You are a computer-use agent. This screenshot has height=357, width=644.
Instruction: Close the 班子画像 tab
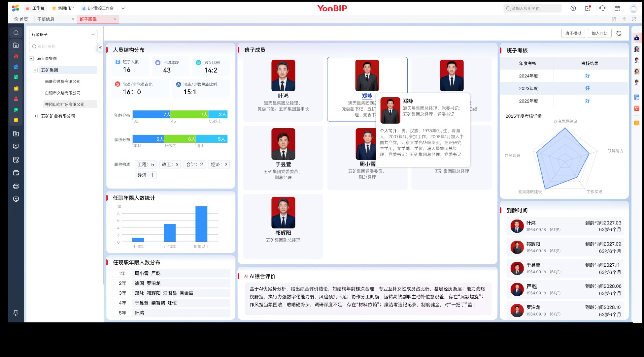(x=115, y=19)
